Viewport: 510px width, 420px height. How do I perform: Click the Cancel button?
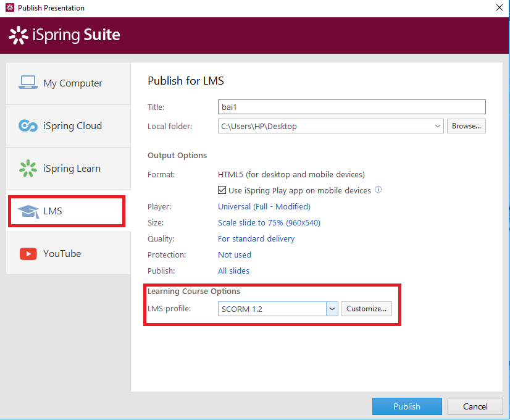pyautogui.click(x=475, y=406)
